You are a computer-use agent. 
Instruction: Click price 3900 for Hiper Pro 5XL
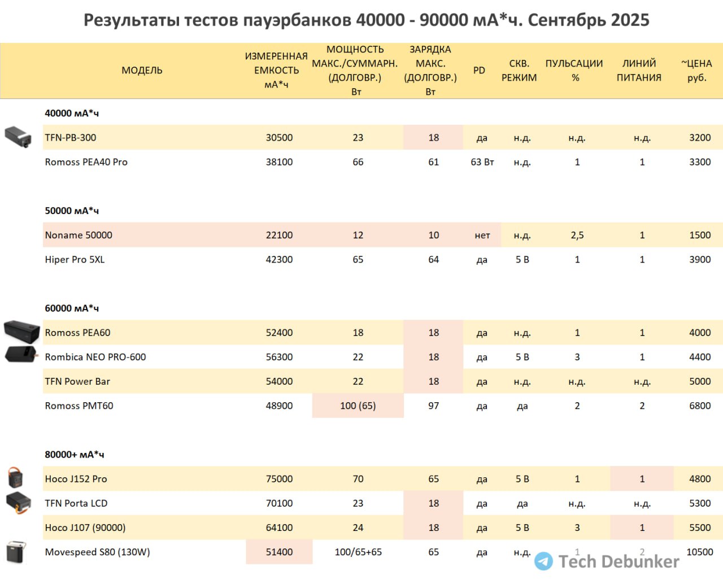700,260
